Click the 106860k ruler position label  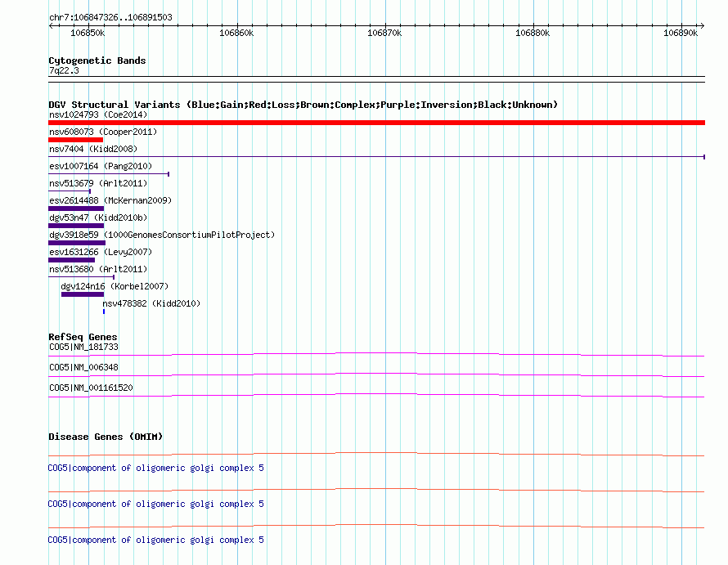(x=236, y=33)
